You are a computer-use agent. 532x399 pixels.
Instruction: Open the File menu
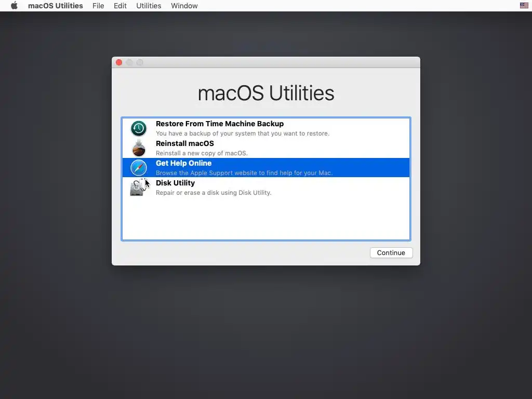98,6
